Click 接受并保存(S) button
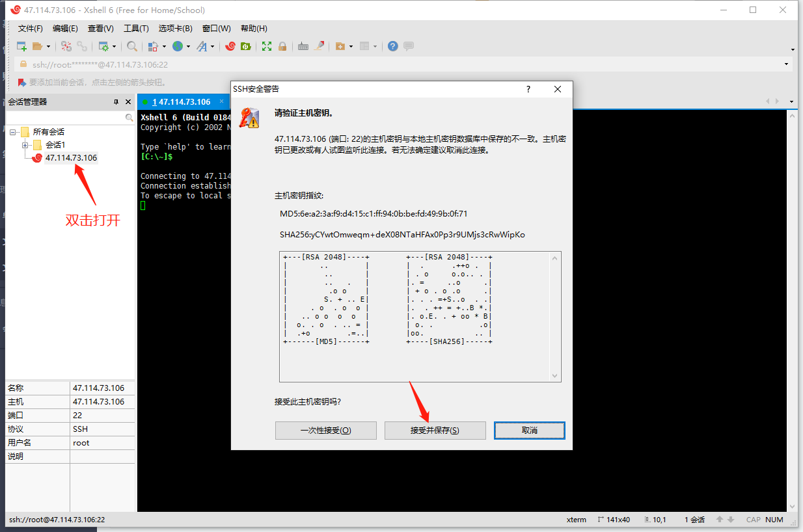 pyautogui.click(x=435, y=431)
